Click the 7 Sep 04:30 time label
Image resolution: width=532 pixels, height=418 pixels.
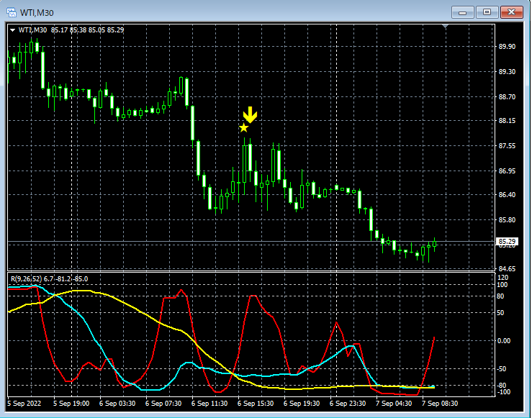(394, 404)
